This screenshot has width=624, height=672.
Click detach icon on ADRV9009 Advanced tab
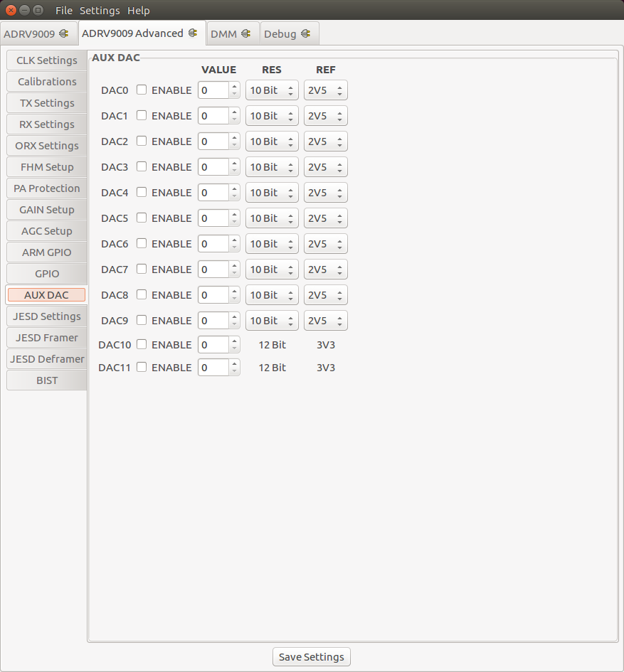(194, 33)
